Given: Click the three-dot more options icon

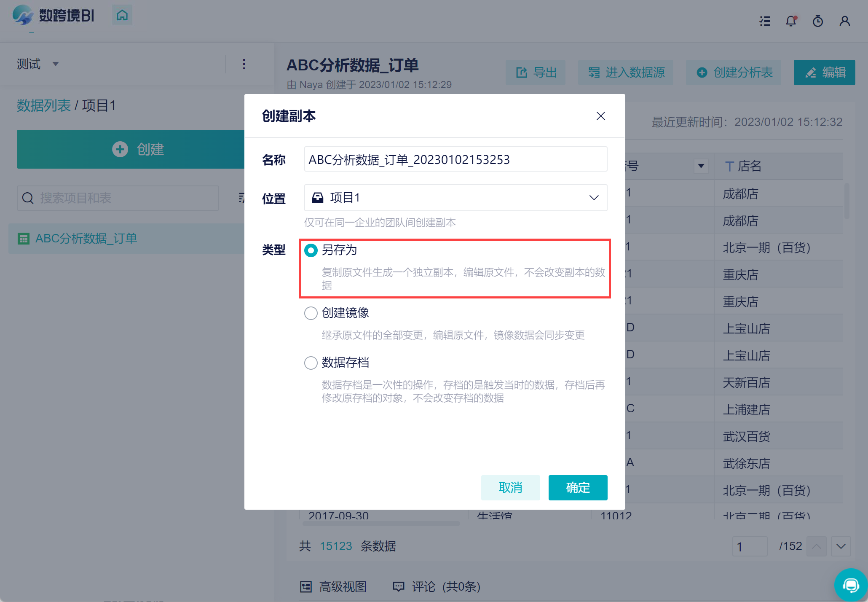Looking at the screenshot, I should [244, 64].
